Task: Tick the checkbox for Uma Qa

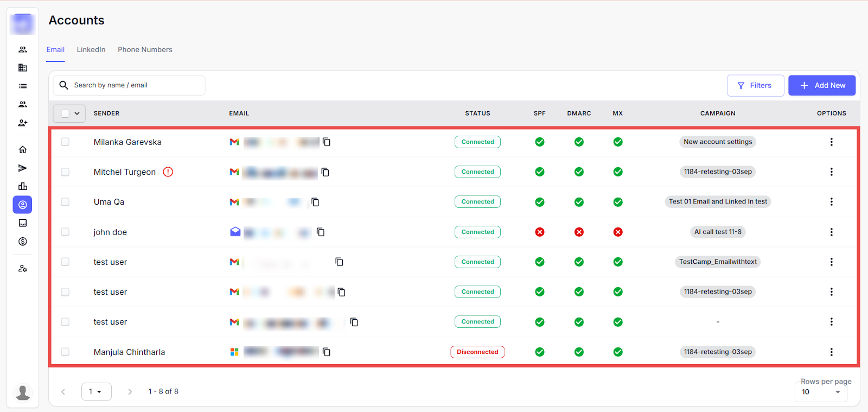Action: point(65,202)
